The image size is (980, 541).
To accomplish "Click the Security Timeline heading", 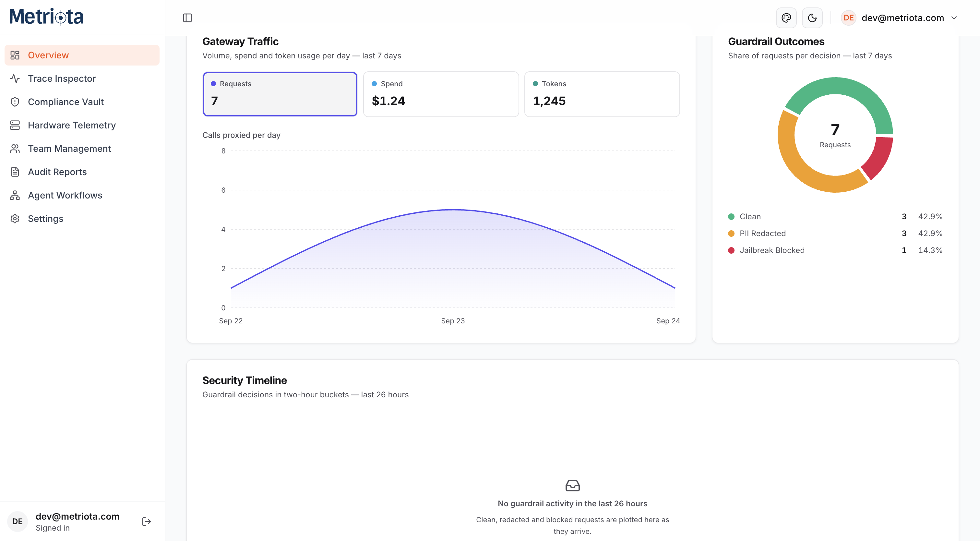I will (x=245, y=380).
